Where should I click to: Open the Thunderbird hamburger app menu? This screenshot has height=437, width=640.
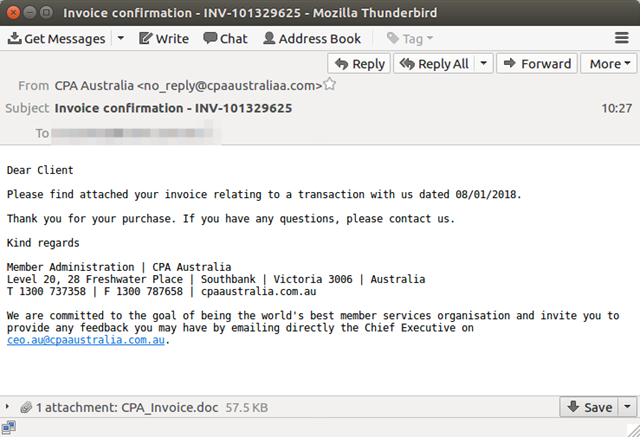coord(621,39)
